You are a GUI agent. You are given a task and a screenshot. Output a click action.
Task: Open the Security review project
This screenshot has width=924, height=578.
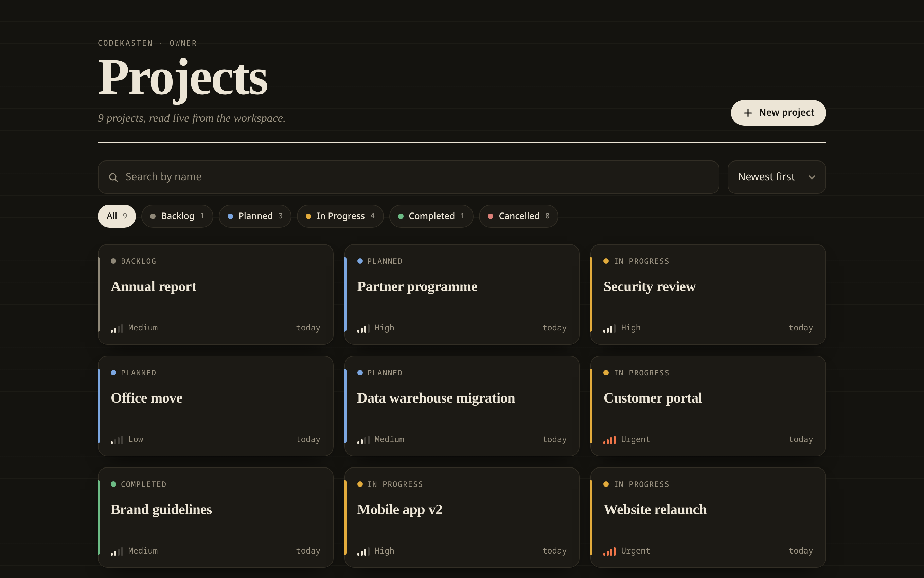click(x=708, y=294)
